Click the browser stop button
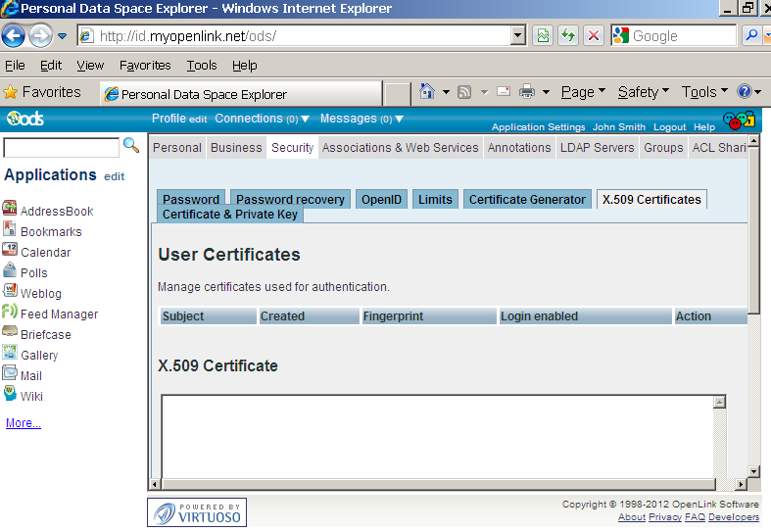Screen dimensions: 771x532 [594, 36]
